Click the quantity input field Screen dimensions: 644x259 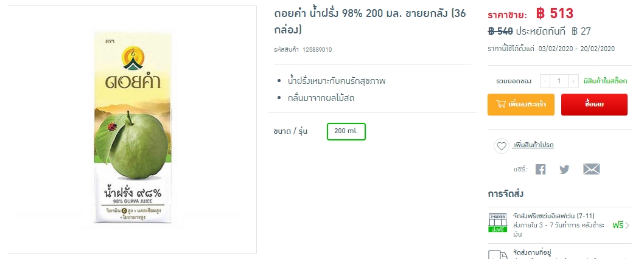[x=559, y=81]
